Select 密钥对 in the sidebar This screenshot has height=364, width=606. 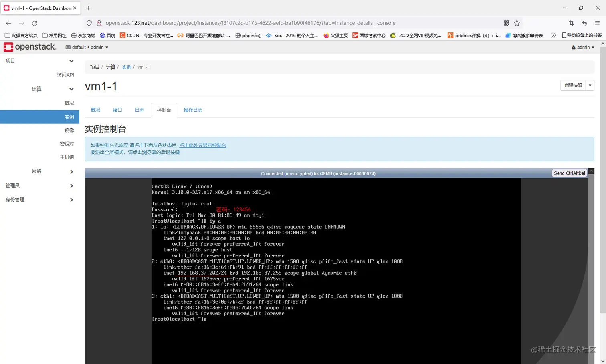[x=67, y=144]
